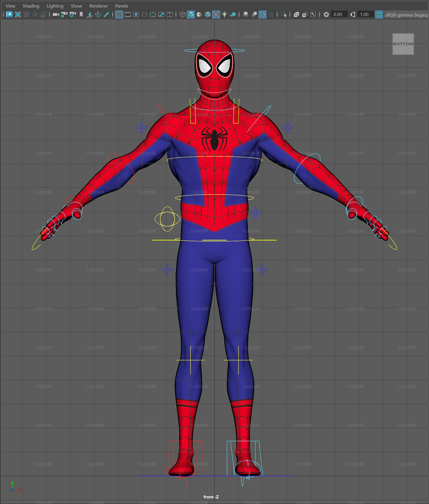Open the View menu
Image resolution: width=429 pixels, height=504 pixels.
(10, 6)
